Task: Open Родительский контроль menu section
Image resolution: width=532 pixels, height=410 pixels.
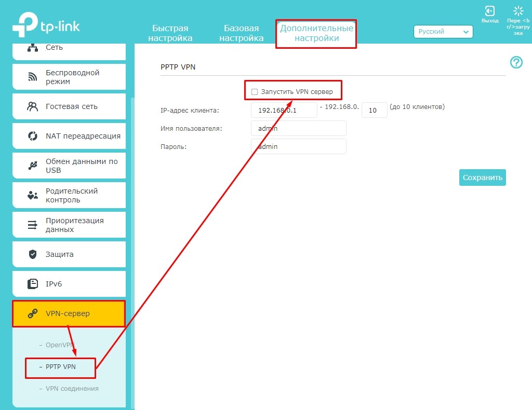Action: pyautogui.click(x=69, y=195)
